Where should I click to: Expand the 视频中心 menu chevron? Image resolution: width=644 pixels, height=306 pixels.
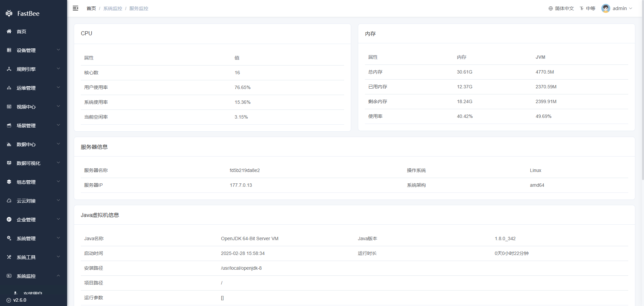pyautogui.click(x=58, y=106)
